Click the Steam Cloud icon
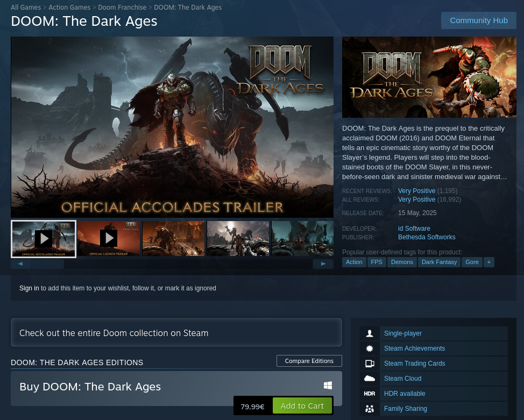Screen dimensions: 524x420 coord(369,379)
